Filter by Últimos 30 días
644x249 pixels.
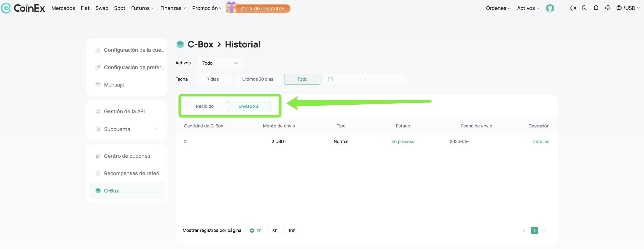point(258,79)
